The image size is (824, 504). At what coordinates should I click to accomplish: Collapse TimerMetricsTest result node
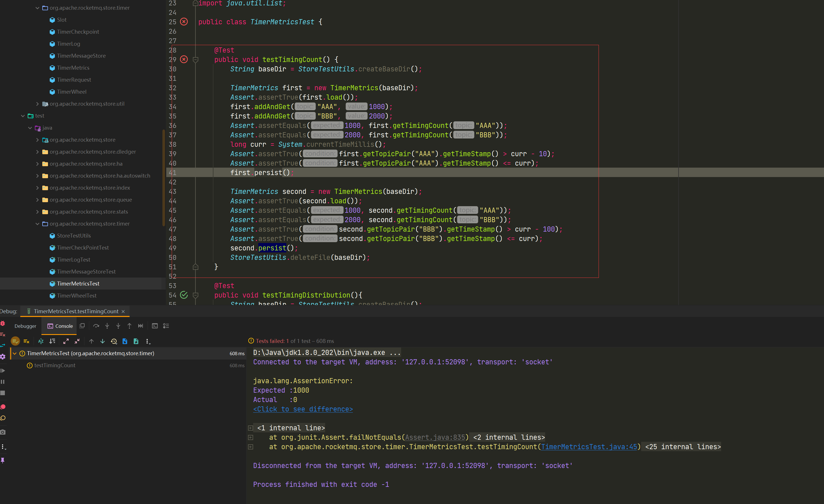coord(15,353)
